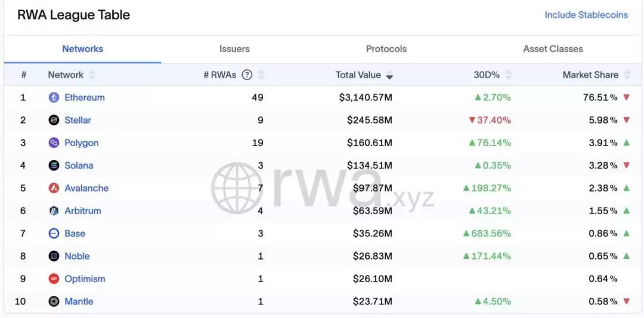The height and width of the screenshot is (318, 644).
Task: Sort by 30D% column arrows
Action: (x=508, y=75)
